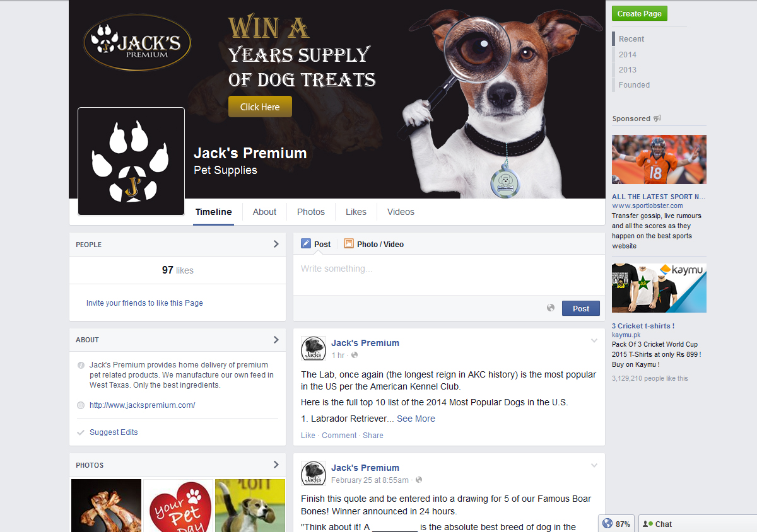The image size is (757, 532).
Task: Expand the PHOTOS section arrow
Action: (276, 465)
